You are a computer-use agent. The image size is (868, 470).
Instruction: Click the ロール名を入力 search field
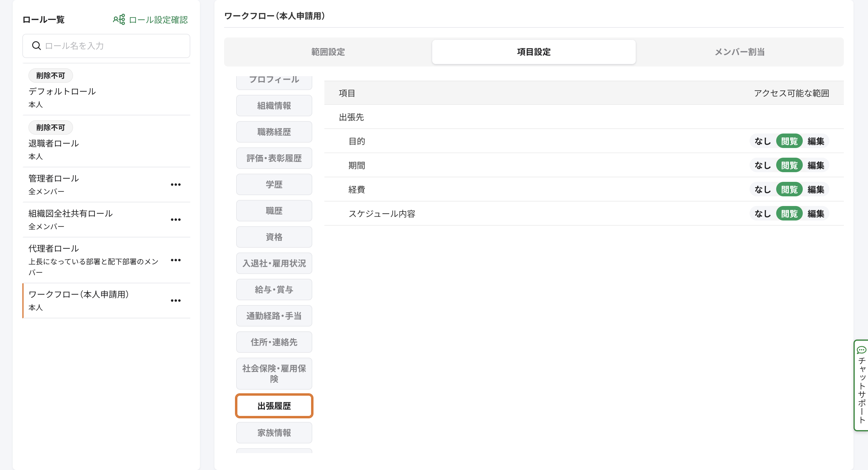click(114, 46)
